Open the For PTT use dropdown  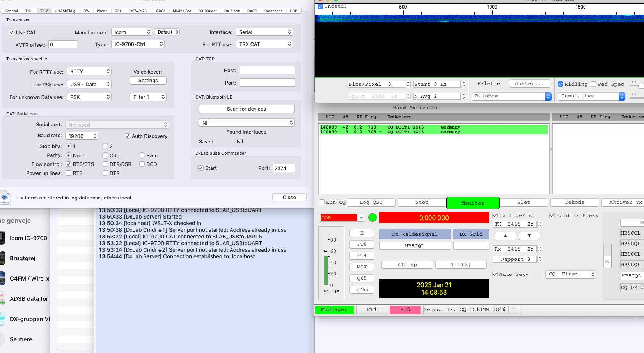pyautogui.click(x=264, y=44)
